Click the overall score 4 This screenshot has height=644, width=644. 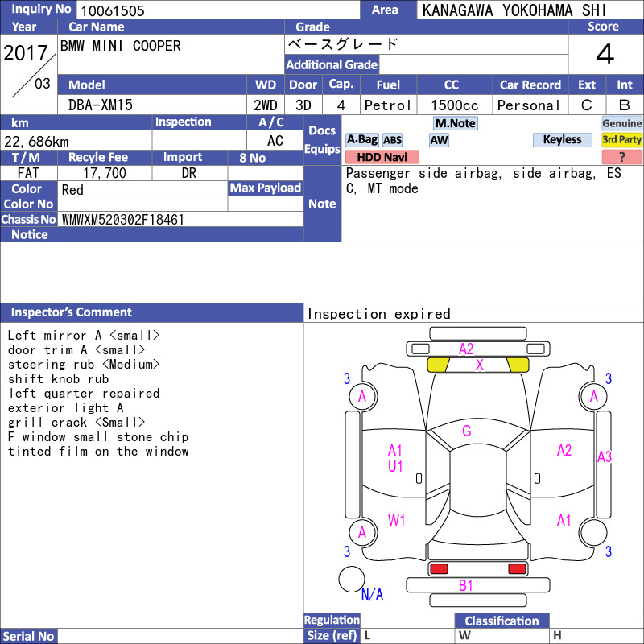click(x=605, y=54)
